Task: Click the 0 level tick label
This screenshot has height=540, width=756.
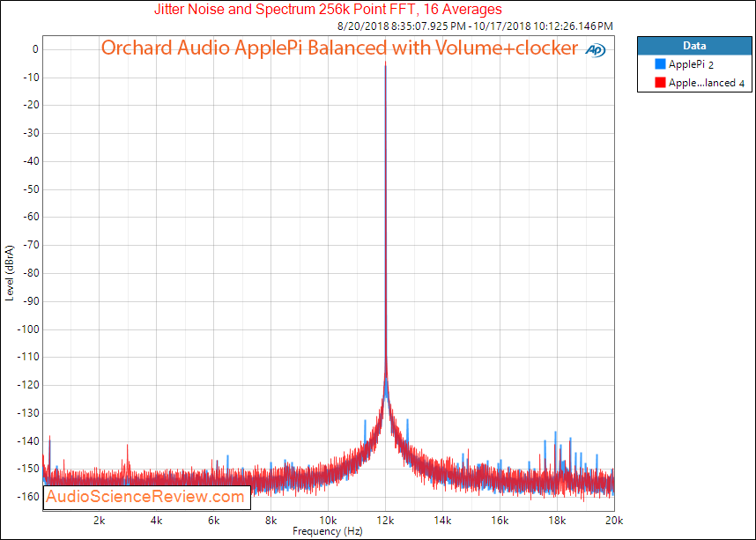Action: pos(35,49)
